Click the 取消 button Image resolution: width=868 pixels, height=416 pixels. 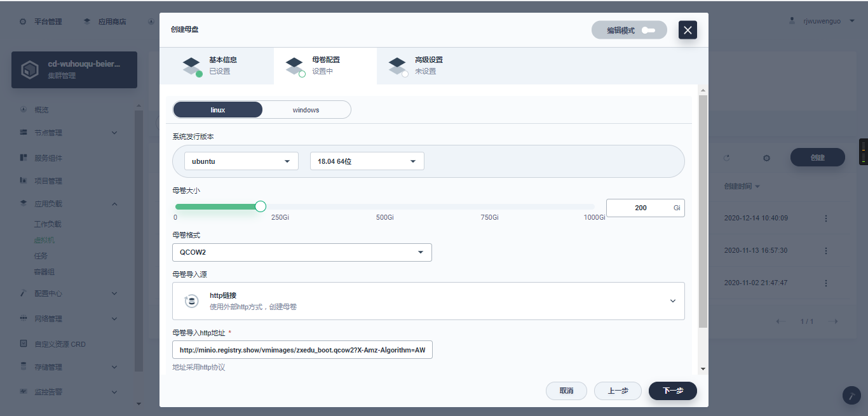(566, 391)
